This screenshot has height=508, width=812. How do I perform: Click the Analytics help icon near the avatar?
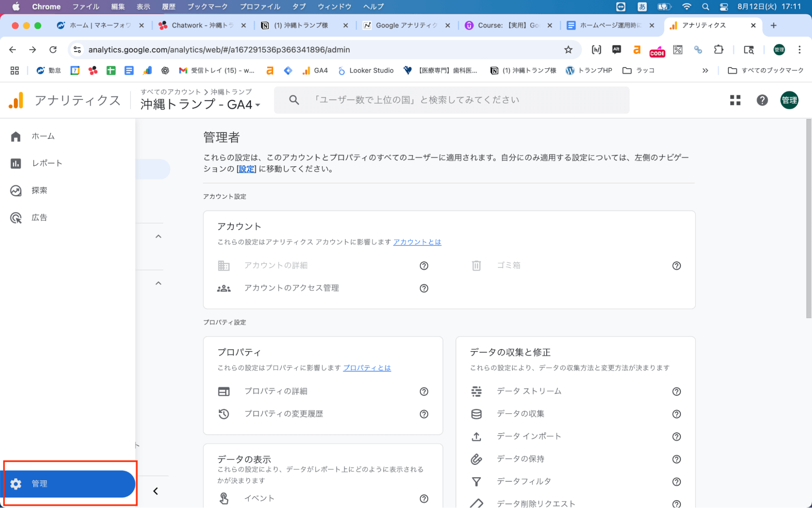click(x=762, y=100)
